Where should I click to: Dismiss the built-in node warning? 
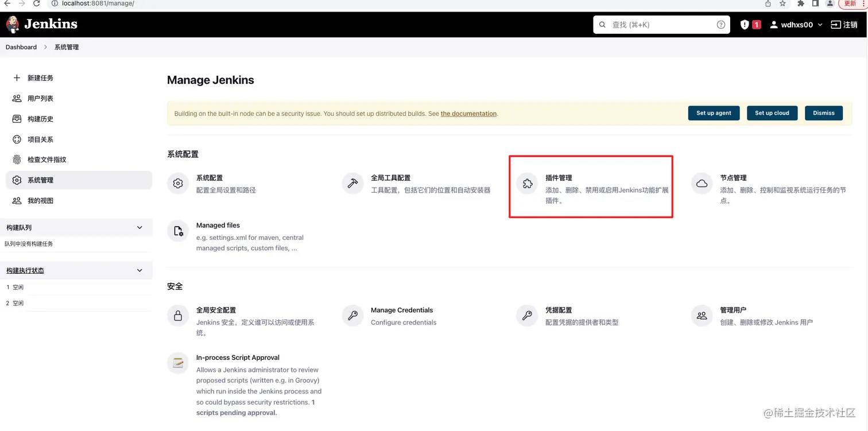click(824, 113)
